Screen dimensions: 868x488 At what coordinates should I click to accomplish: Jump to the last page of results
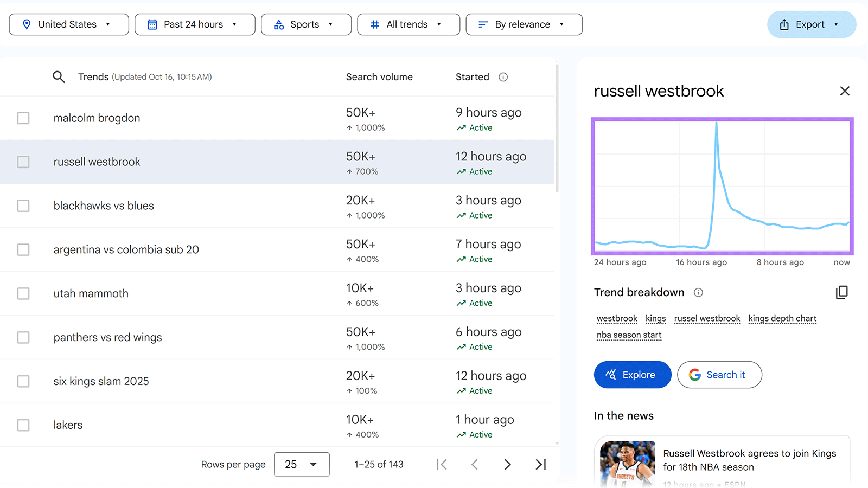coord(540,464)
